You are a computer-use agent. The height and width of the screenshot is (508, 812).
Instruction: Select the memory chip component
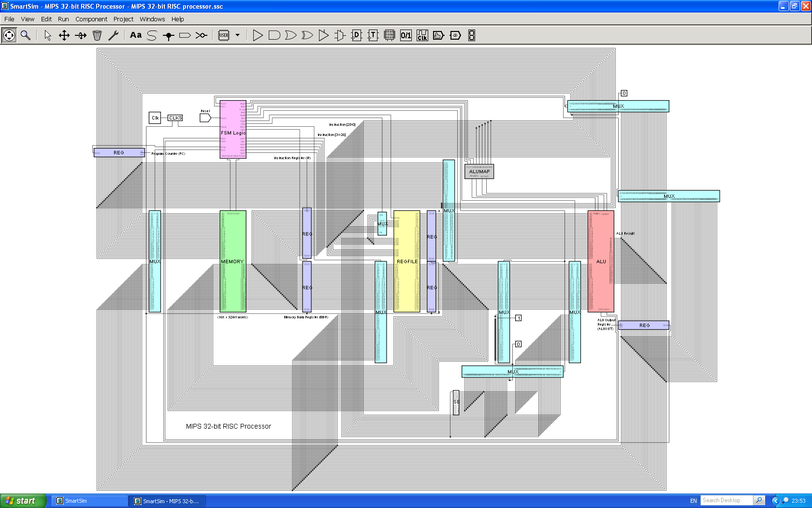coord(390,35)
